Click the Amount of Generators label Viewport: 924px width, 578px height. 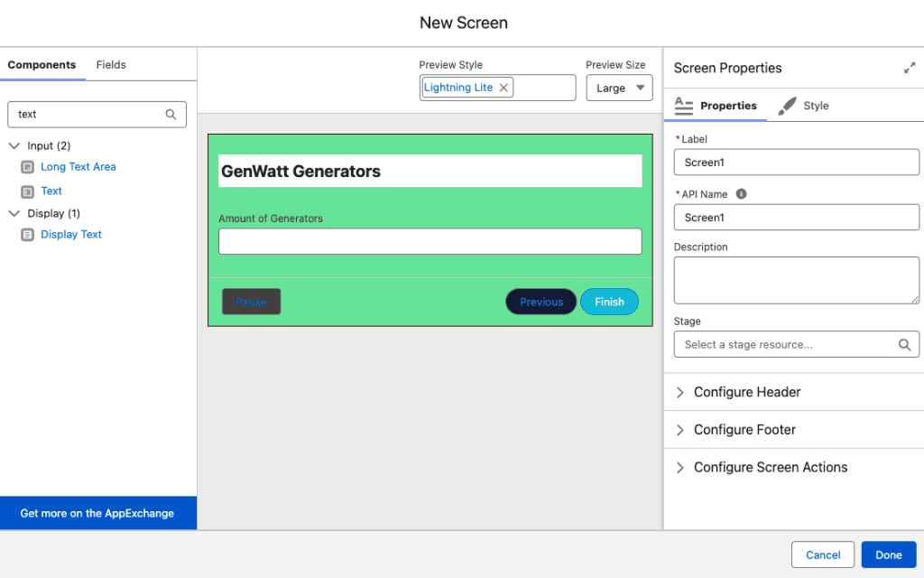(x=271, y=219)
